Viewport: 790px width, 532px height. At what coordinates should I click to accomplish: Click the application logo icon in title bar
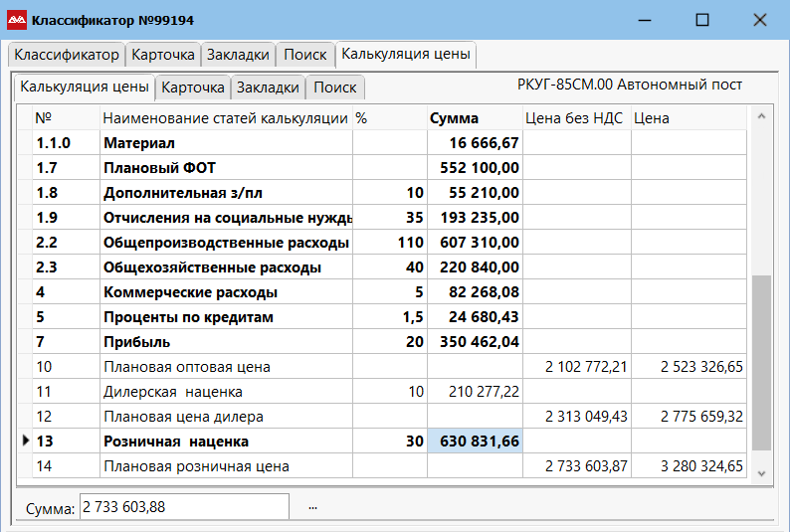[x=18, y=20]
